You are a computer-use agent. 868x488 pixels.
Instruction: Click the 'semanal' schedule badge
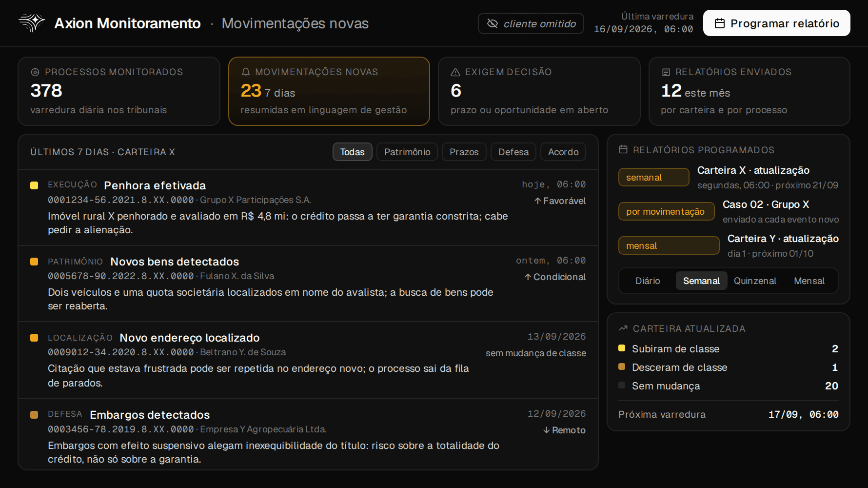click(654, 177)
